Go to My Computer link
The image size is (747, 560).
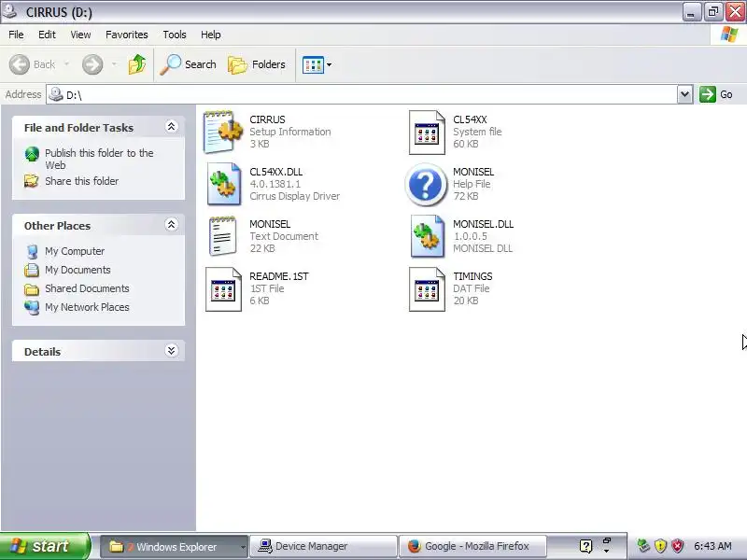coord(75,251)
